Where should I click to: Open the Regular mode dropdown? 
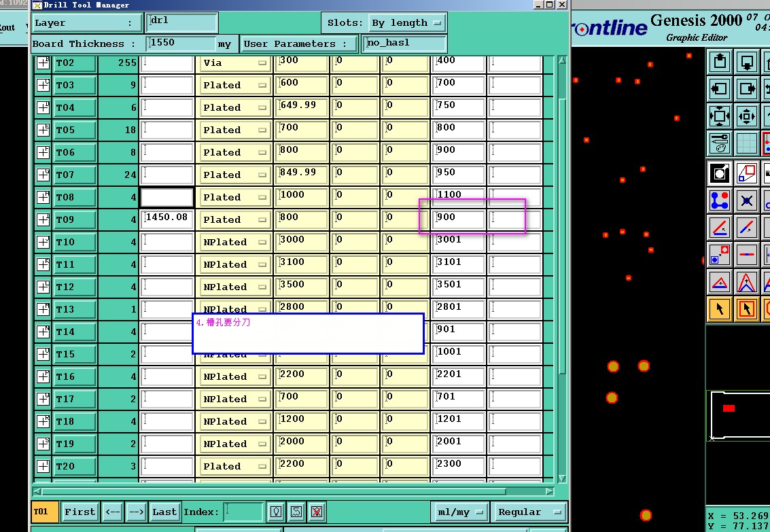pos(529,512)
